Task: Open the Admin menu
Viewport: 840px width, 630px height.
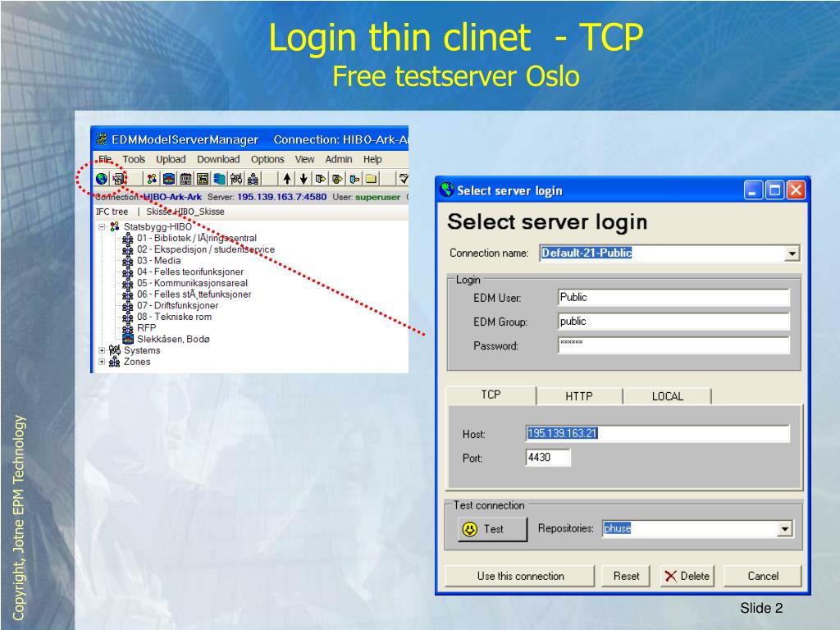Action: pyautogui.click(x=339, y=159)
